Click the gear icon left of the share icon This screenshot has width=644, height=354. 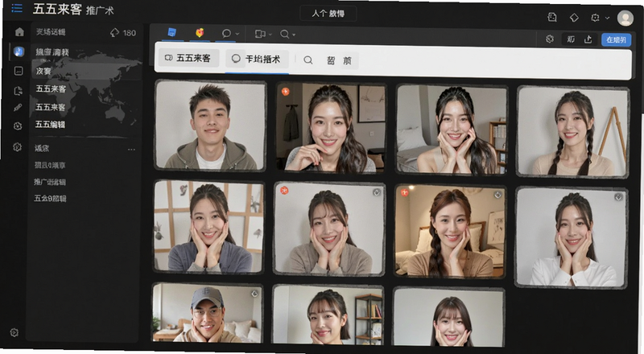point(550,39)
